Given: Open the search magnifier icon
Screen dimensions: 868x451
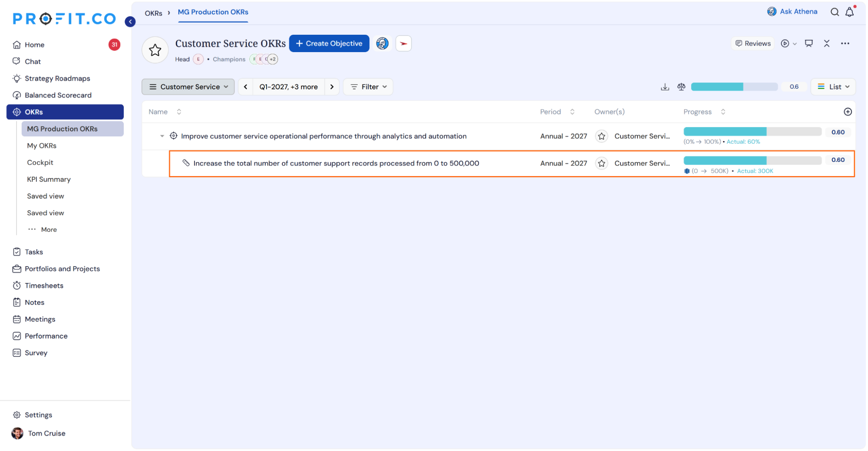Looking at the screenshot, I should [834, 12].
